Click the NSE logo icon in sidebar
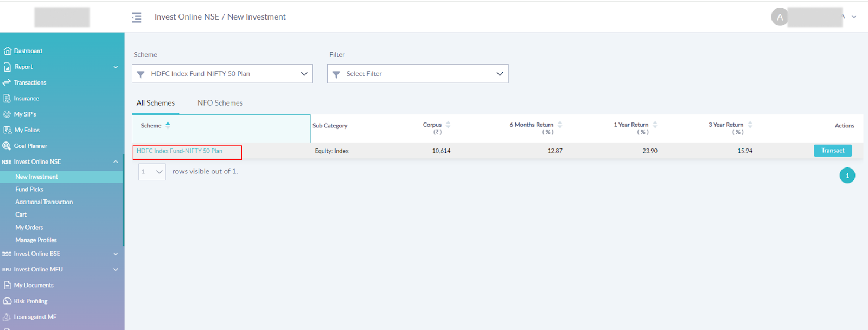The image size is (868, 330). 7,162
